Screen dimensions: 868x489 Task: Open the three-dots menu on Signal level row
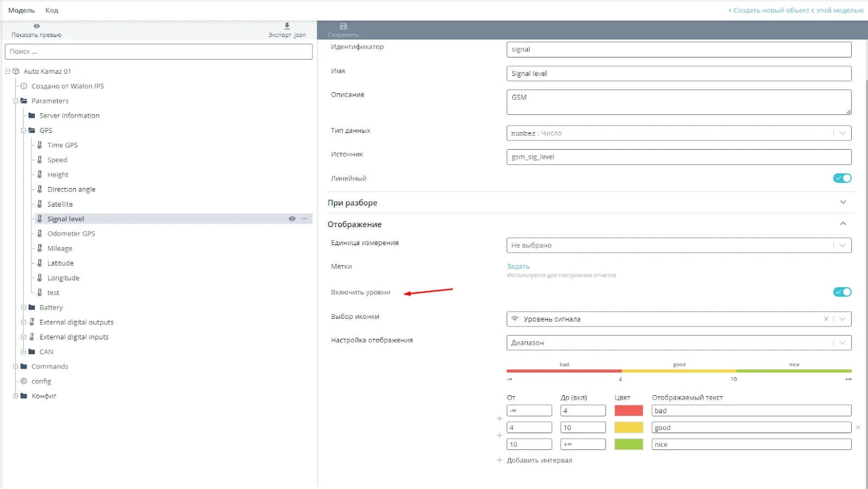click(x=304, y=219)
